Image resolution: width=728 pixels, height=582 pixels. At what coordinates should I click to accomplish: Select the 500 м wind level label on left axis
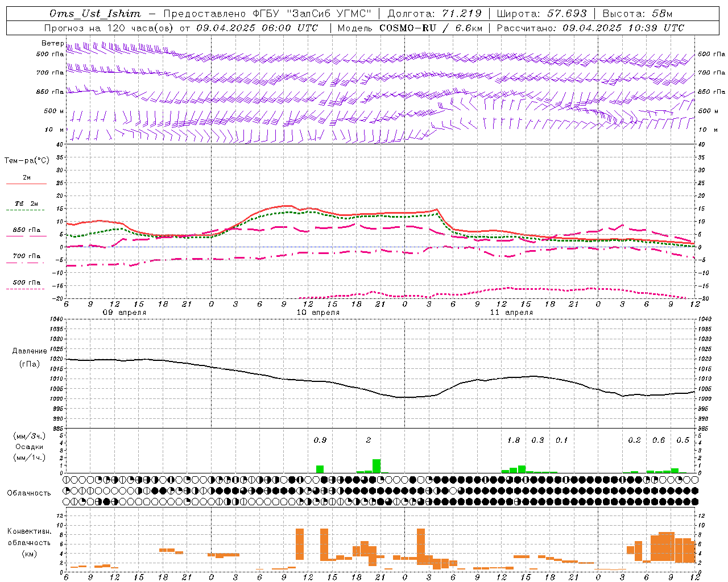54,111
